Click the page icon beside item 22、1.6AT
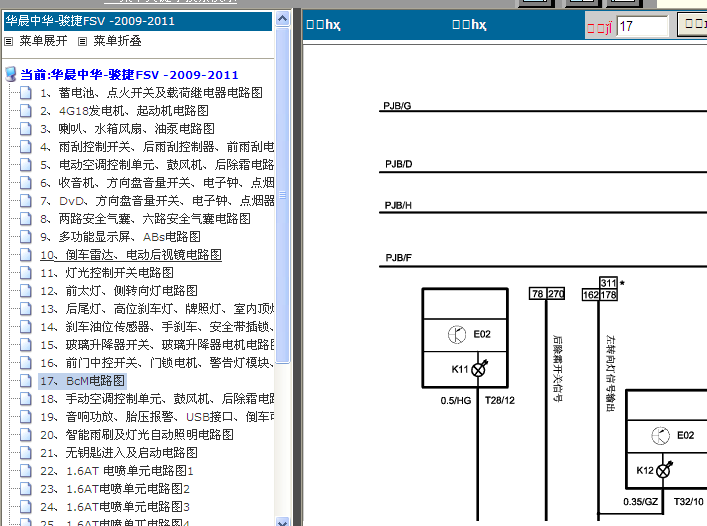 (x=26, y=471)
